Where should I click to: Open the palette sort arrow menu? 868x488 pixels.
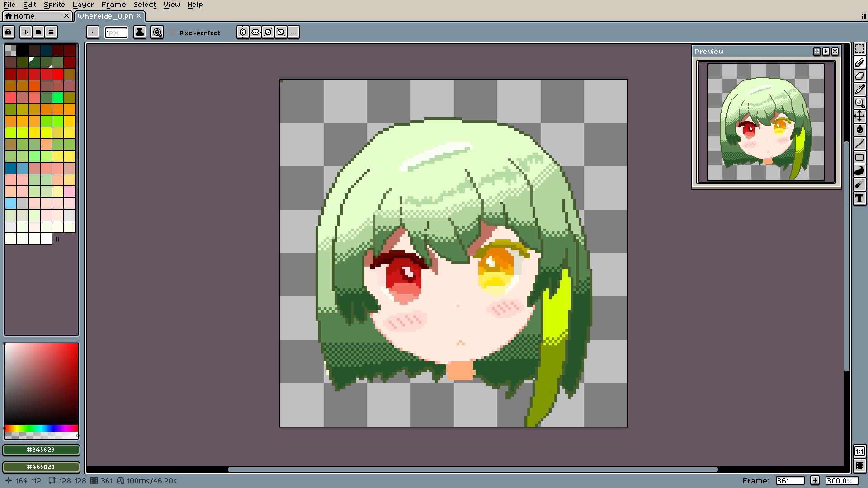tap(26, 32)
